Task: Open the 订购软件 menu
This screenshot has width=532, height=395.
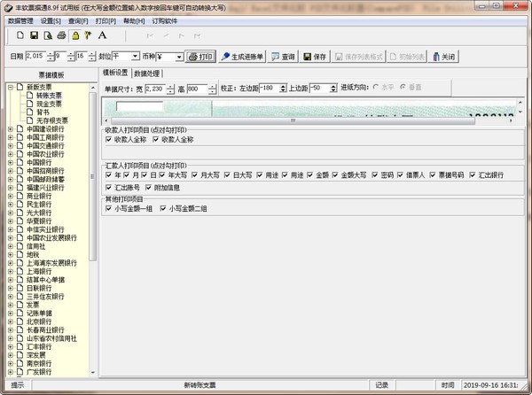Action: 165,21
